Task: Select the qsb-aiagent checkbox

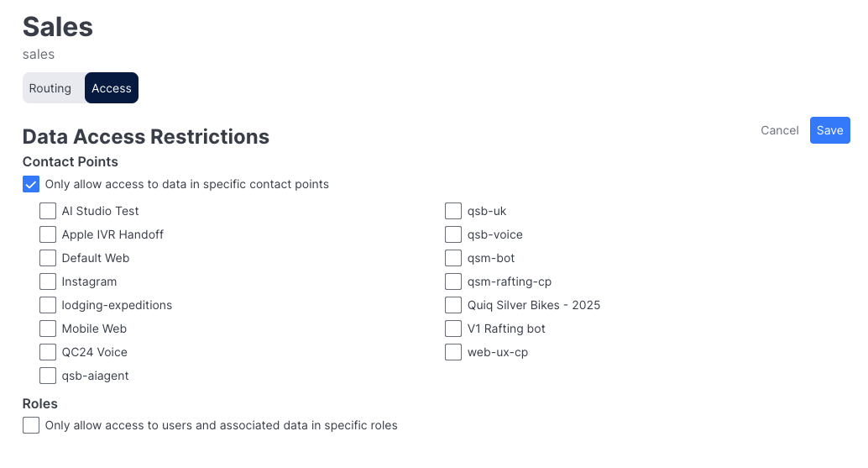Action: pyautogui.click(x=48, y=376)
